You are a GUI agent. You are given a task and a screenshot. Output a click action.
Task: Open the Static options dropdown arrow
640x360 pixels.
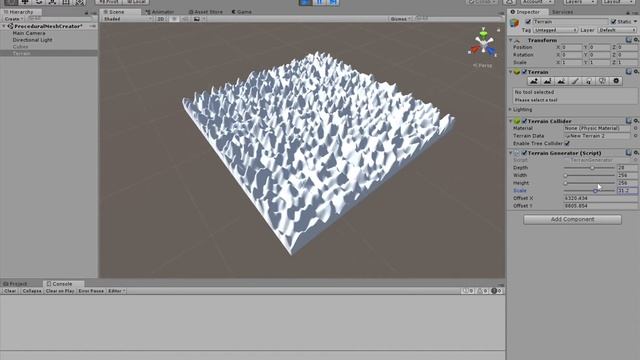pyautogui.click(x=635, y=21)
